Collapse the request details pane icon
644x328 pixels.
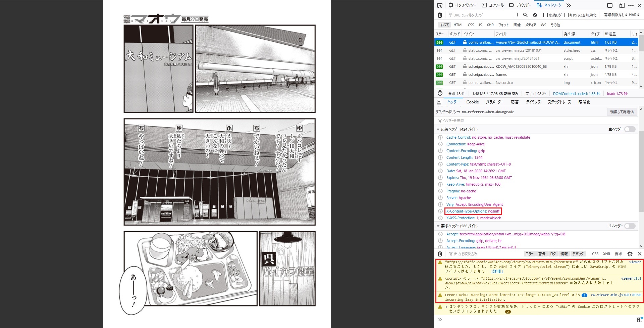[439, 102]
